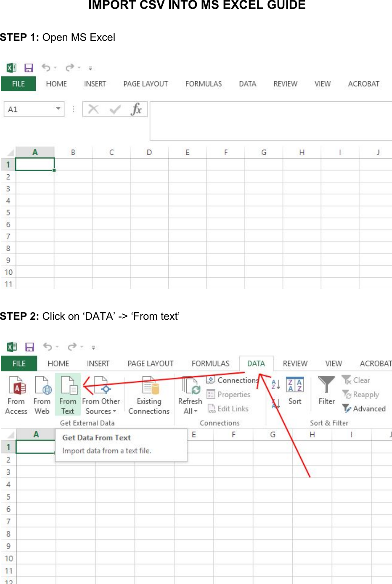This screenshot has width=392, height=584.
Task: Click the Insert Function fx icon
Action: [x=137, y=109]
